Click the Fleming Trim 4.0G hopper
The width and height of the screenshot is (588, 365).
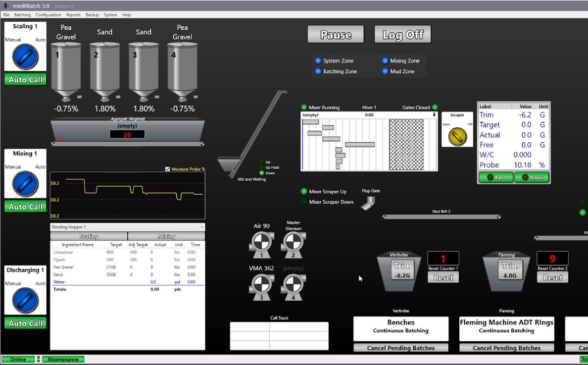[x=507, y=271]
